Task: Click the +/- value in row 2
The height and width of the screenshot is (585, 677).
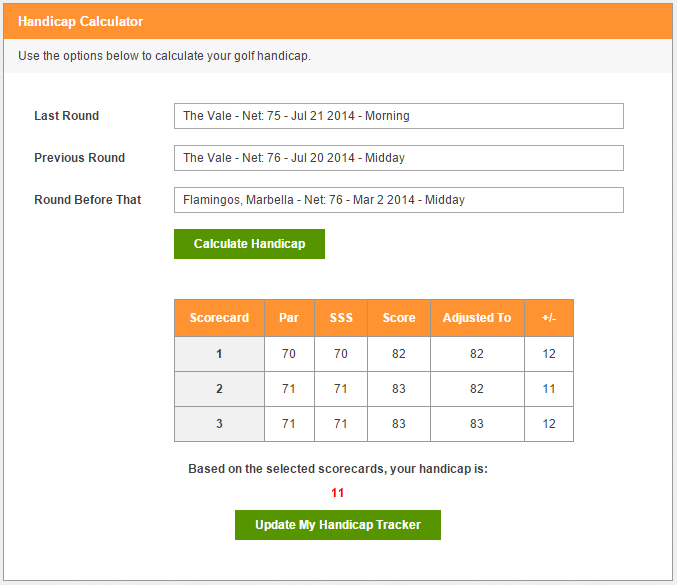Action: point(549,389)
